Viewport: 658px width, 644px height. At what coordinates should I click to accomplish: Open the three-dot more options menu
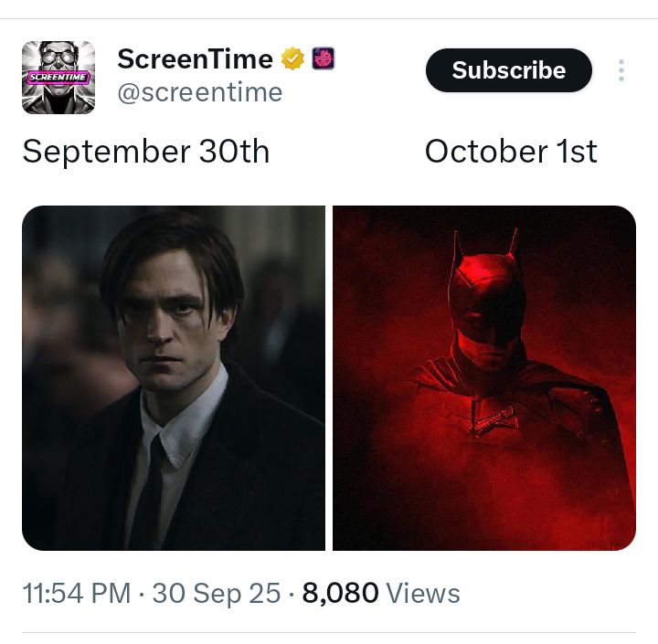(x=621, y=70)
